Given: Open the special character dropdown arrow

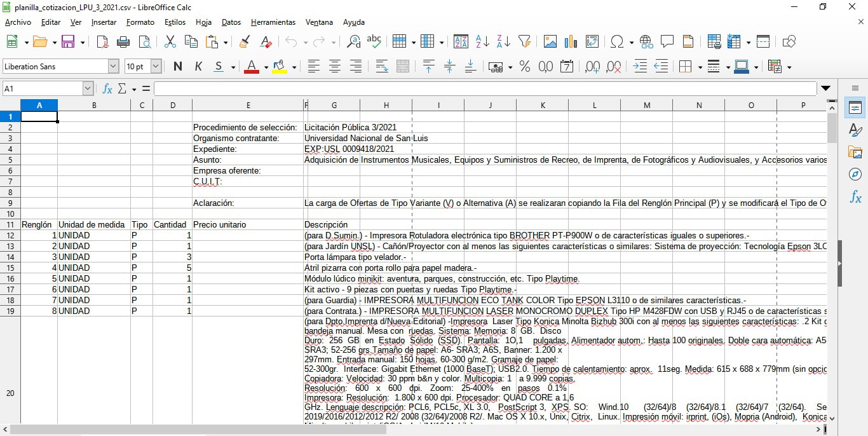Looking at the screenshot, I should coord(631,43).
